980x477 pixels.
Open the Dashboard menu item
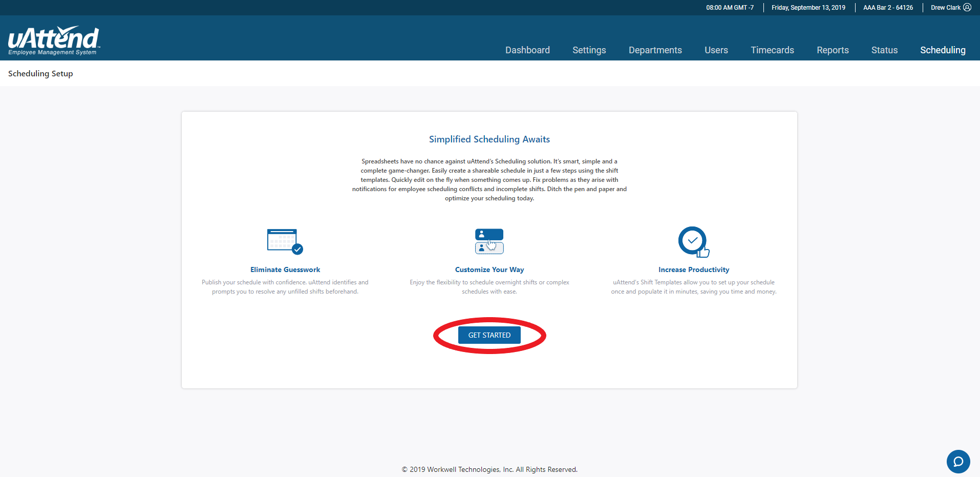click(527, 50)
